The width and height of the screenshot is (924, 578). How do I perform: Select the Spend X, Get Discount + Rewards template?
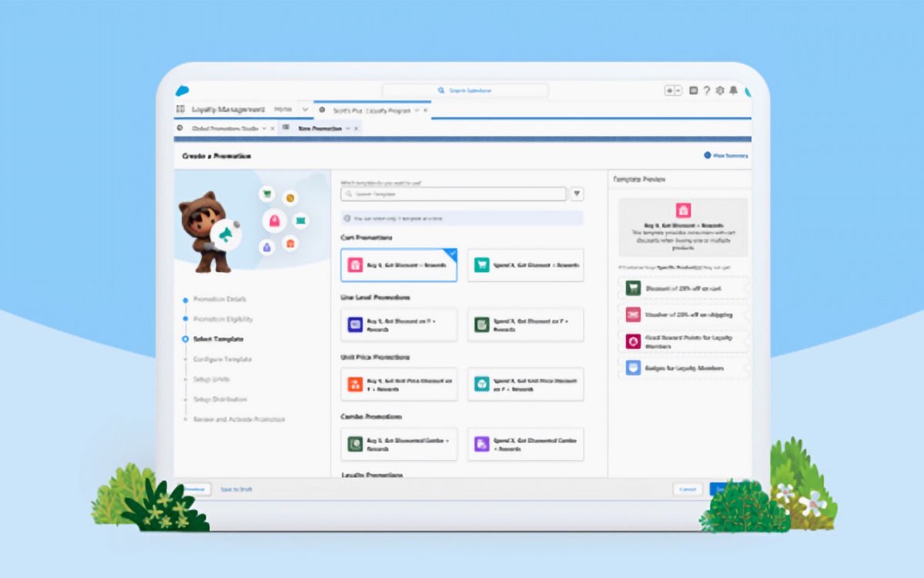(526, 265)
